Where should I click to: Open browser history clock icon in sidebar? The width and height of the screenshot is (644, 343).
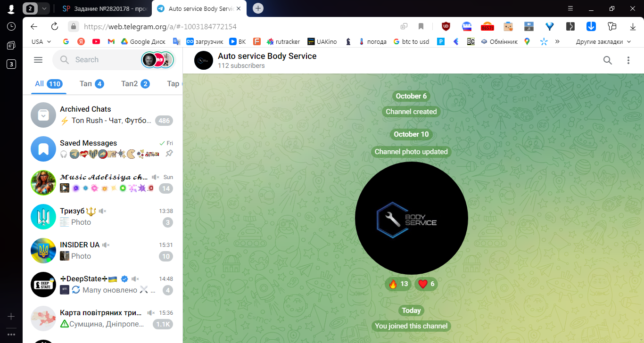[x=11, y=26]
